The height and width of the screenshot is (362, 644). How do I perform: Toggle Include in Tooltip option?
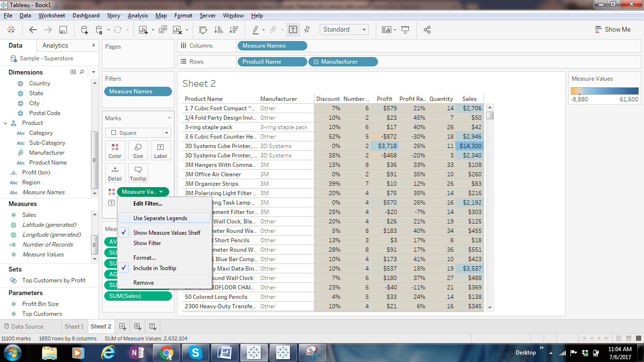tap(165, 268)
